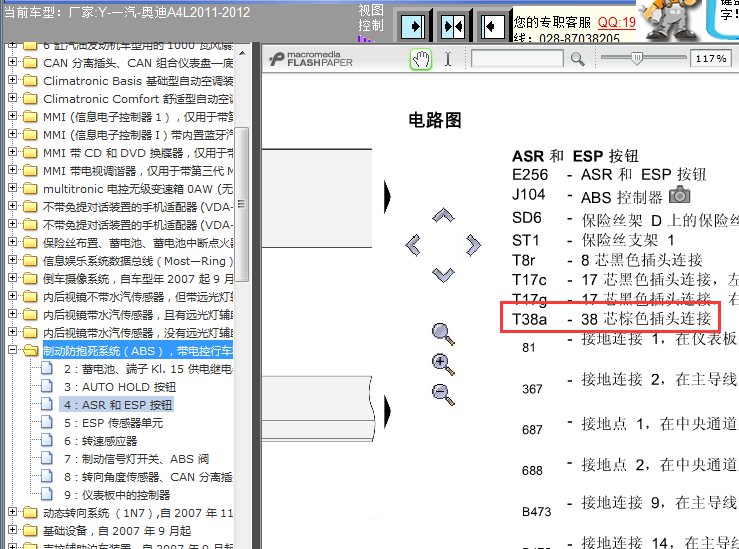Expand the 不带免提对话装置的手机适配器 first node
This screenshot has width=739, height=549.
(x=13, y=205)
